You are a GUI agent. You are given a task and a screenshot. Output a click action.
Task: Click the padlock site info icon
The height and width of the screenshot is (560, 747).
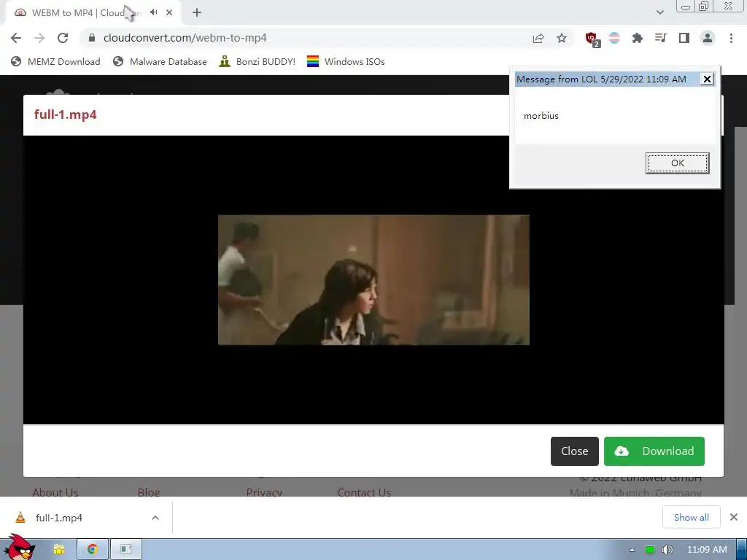point(92,38)
